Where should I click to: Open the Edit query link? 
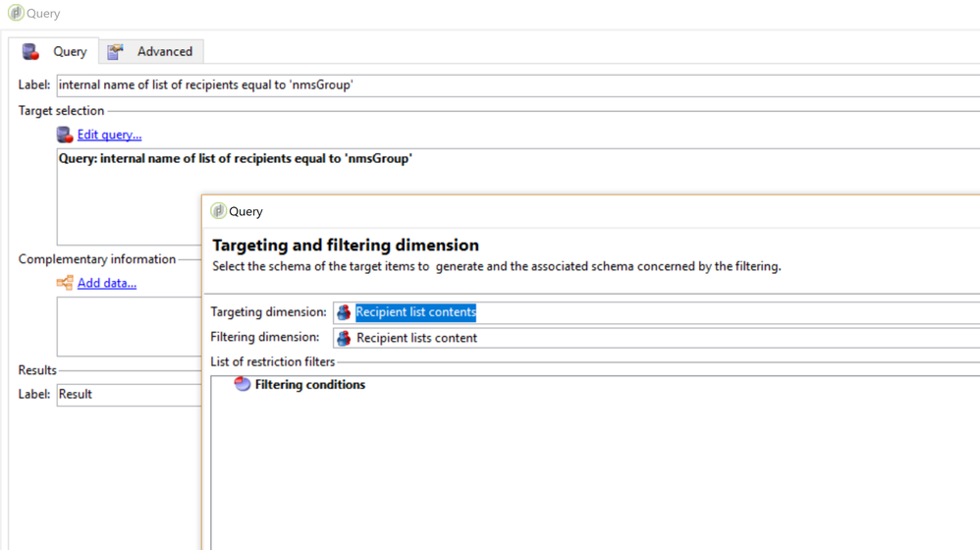(109, 135)
